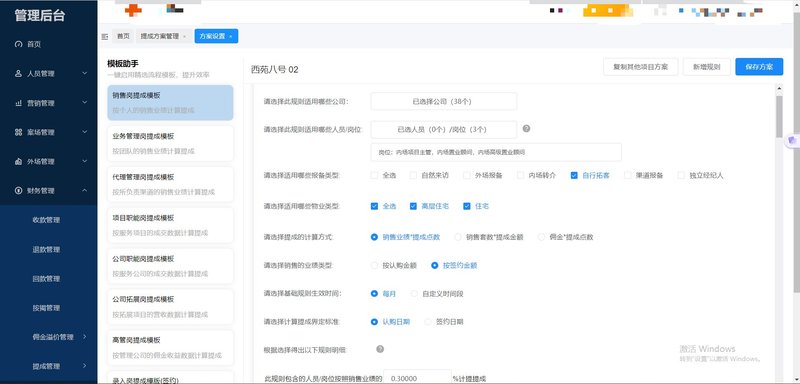Click the help icon beside 人员/岗位 selector
The image size is (800, 384).
526,129
